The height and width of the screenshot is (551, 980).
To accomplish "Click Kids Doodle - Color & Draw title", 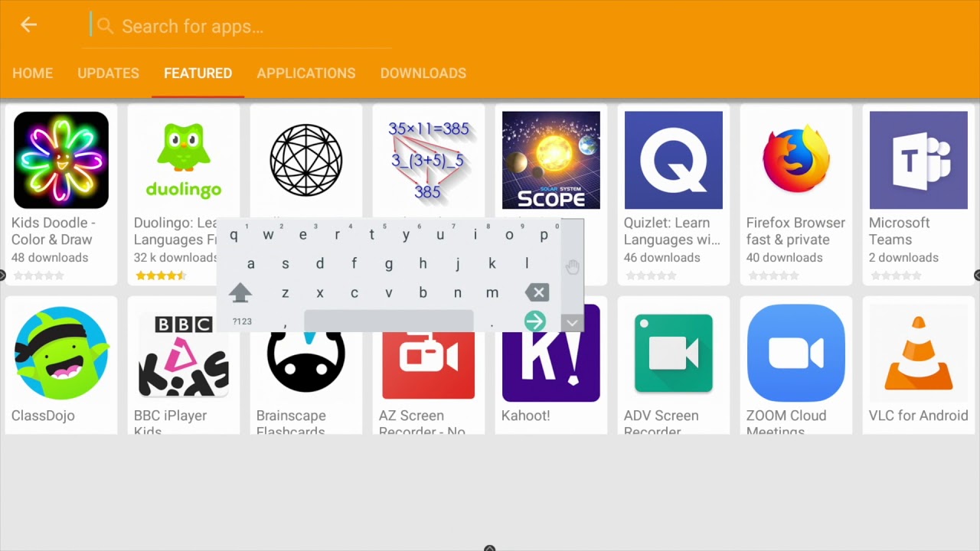I will tap(54, 231).
